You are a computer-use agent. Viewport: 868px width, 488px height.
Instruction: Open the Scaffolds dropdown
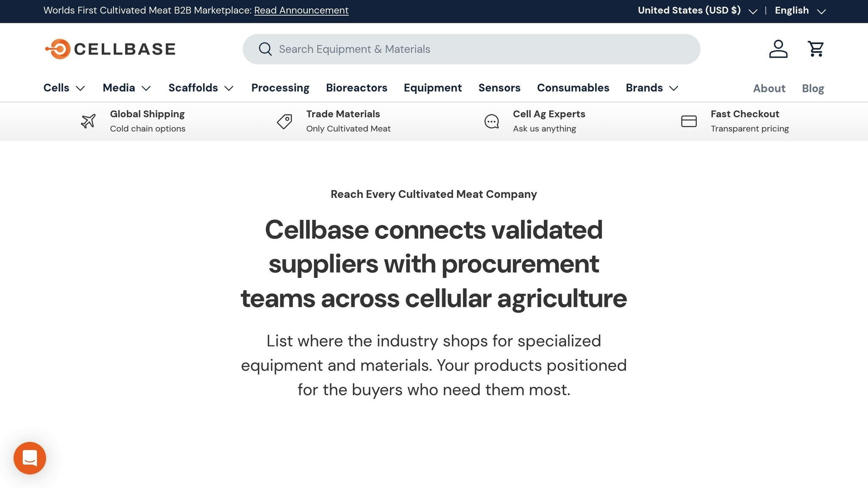(200, 88)
